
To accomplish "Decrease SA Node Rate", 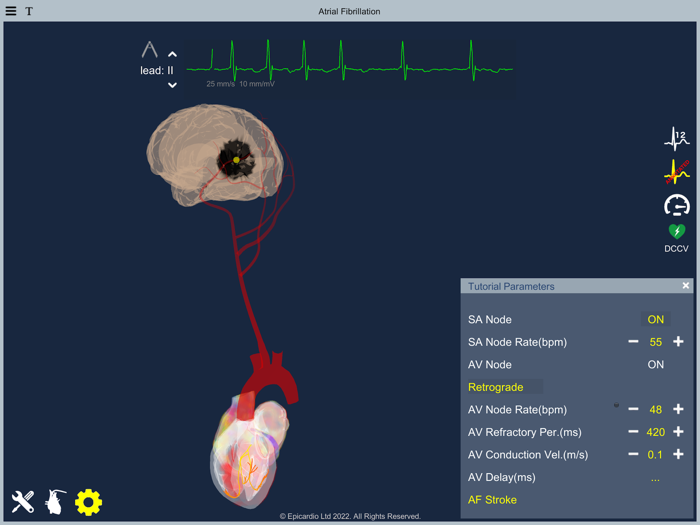I will (x=633, y=342).
